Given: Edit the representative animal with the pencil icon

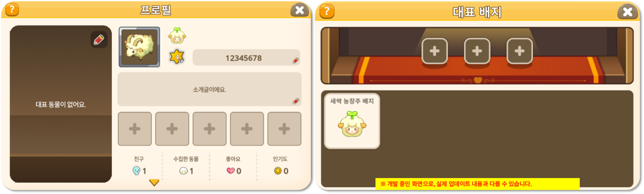Looking at the screenshot, I should click(x=99, y=40).
